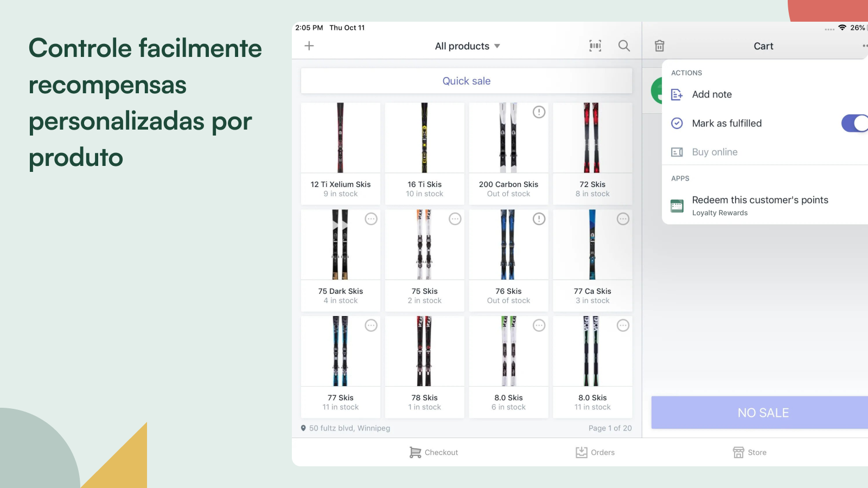Image resolution: width=868 pixels, height=488 pixels.
Task: Open options circle on 8.0 Skis, 6 in stock
Action: [x=539, y=325]
